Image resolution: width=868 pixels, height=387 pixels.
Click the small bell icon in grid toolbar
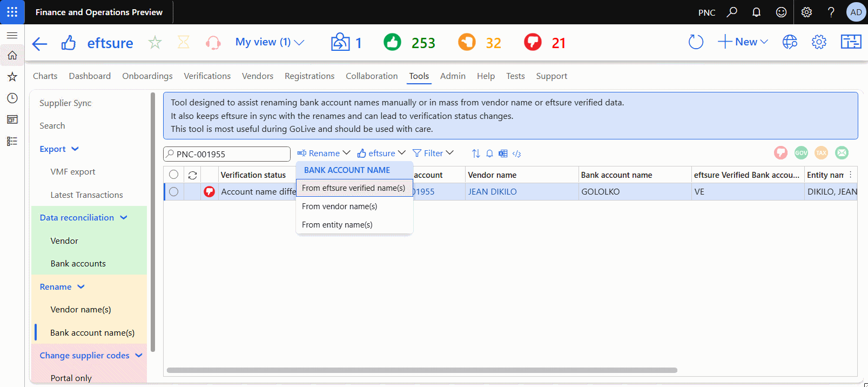click(489, 154)
